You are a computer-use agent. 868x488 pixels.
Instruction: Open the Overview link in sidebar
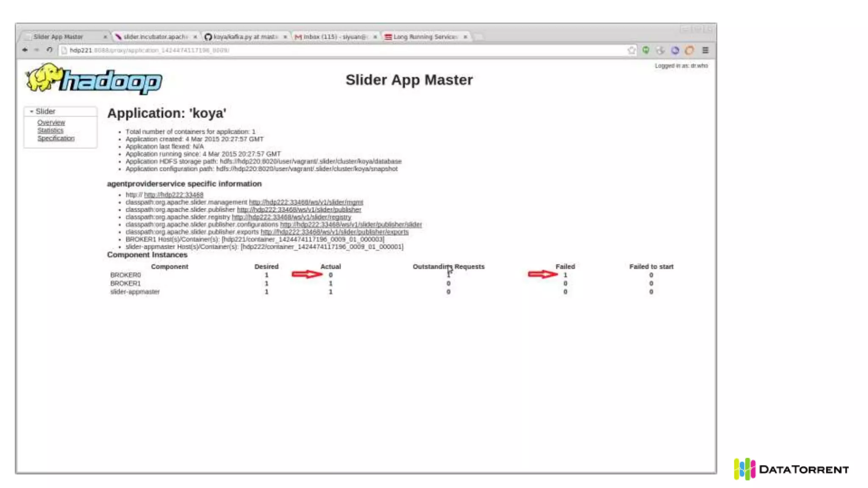click(51, 122)
